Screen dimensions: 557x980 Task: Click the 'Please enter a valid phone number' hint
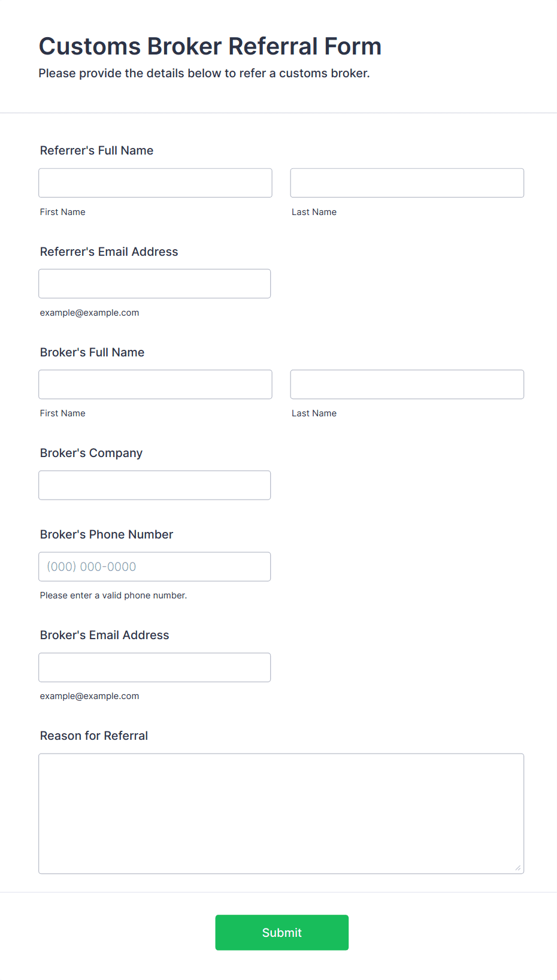pos(113,595)
